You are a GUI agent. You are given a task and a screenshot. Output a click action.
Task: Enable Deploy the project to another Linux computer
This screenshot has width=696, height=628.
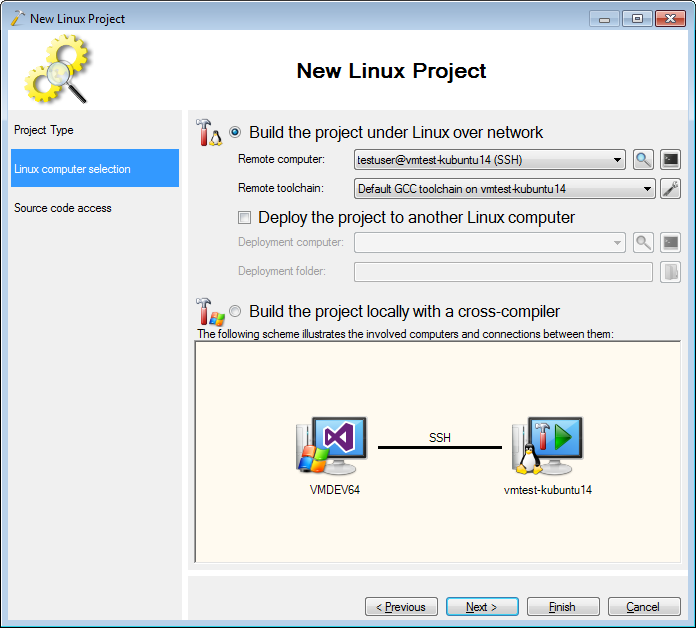[x=244, y=217]
